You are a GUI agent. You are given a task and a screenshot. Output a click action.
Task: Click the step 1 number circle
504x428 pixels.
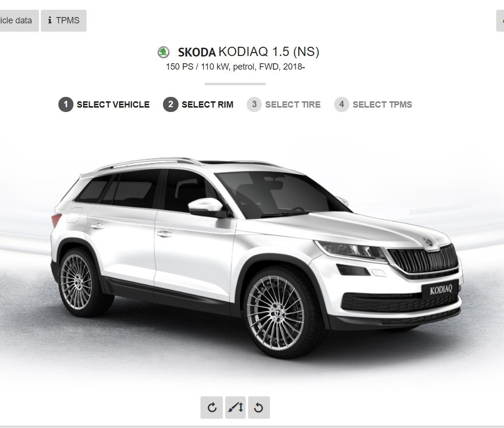(66, 104)
